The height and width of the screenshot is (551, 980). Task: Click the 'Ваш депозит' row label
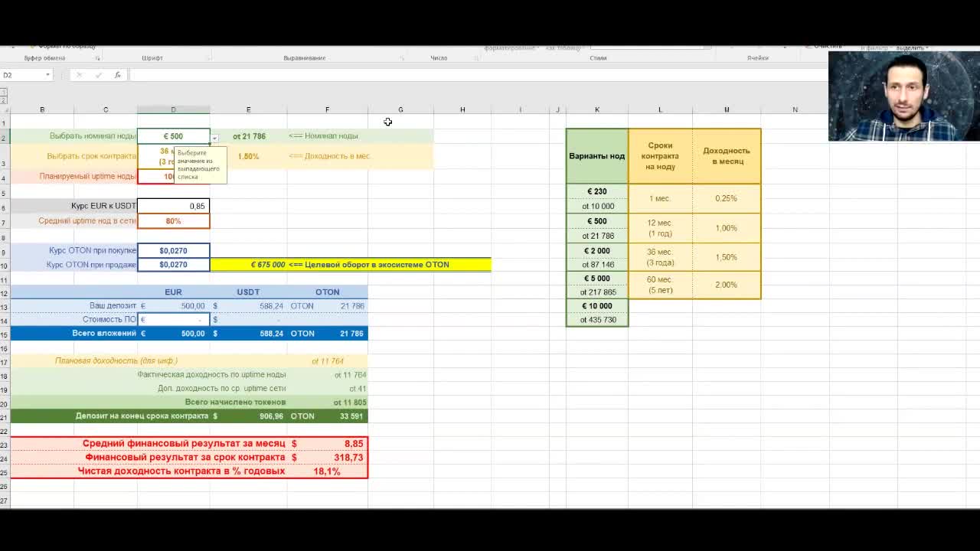pos(113,305)
